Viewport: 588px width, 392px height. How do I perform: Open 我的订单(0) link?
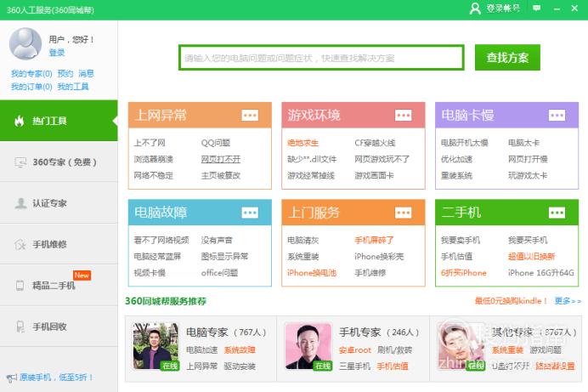31,87
